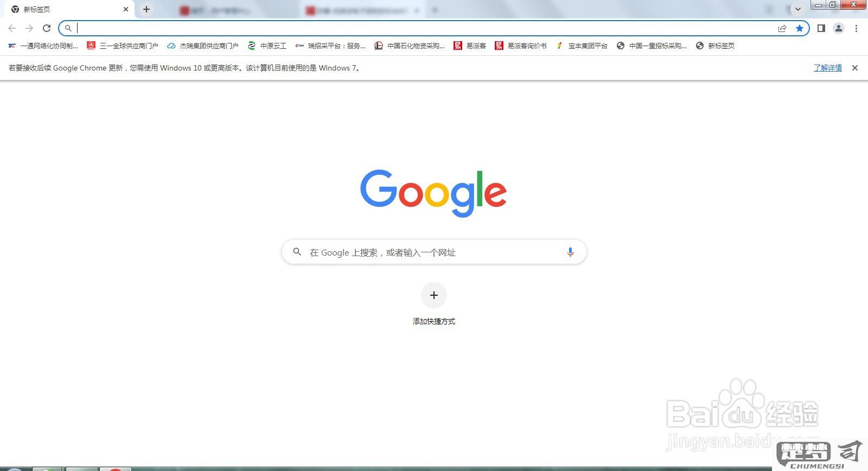The height and width of the screenshot is (471, 868).
Task: Click the share page icon in address bar
Action: pos(782,28)
